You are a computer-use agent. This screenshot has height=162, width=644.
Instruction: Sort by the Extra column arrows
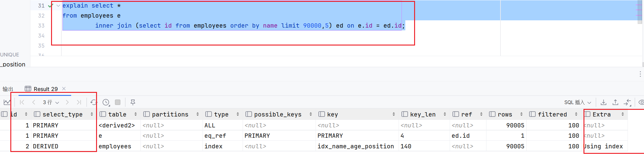[623, 114]
